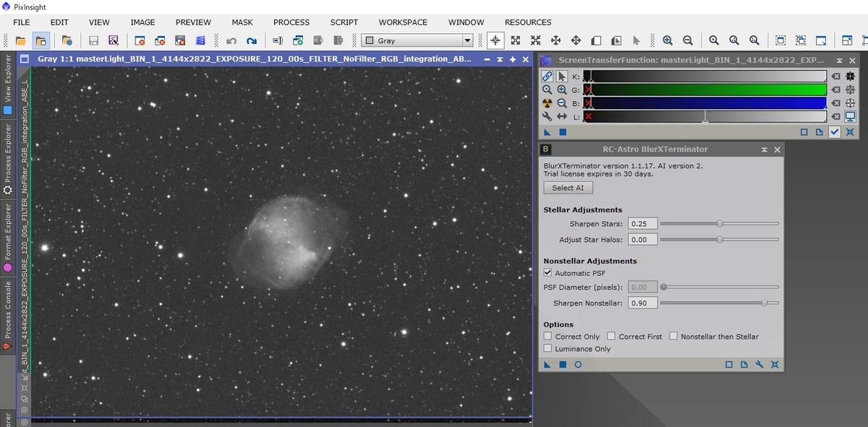Click zoom-out magnifier in ScreenTransferFunction panel

tap(562, 103)
